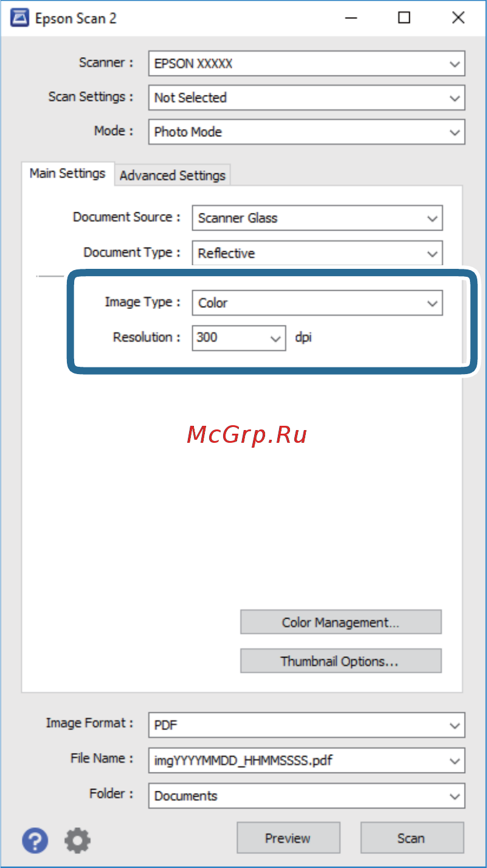Image resolution: width=487 pixels, height=868 pixels.
Task: Expand the Scan Settings dropdown
Action: (x=307, y=97)
